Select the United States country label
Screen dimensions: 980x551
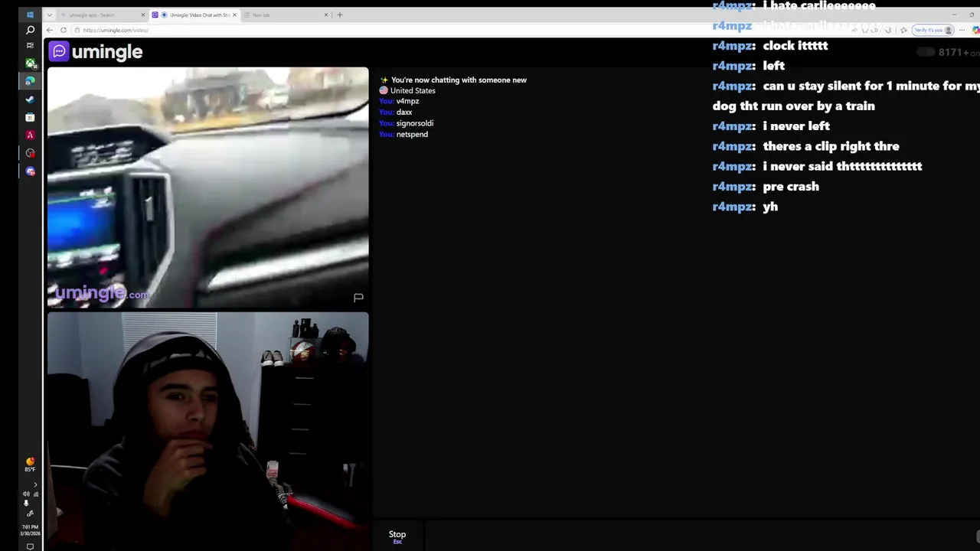[413, 90]
